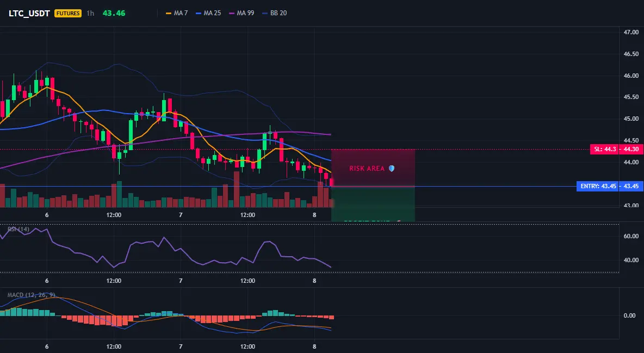Toggle the MA 25 legend entry
Image resolution: width=644 pixels, height=353 pixels.
208,13
